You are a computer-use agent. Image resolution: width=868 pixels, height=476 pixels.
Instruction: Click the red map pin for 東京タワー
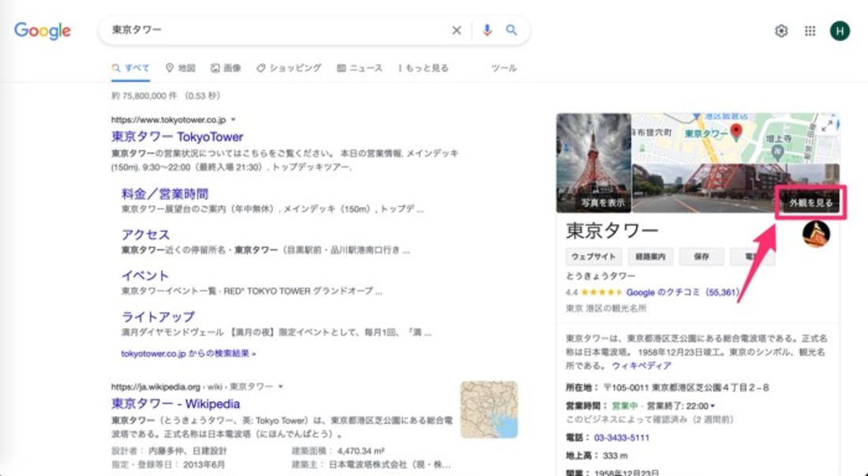click(x=735, y=133)
